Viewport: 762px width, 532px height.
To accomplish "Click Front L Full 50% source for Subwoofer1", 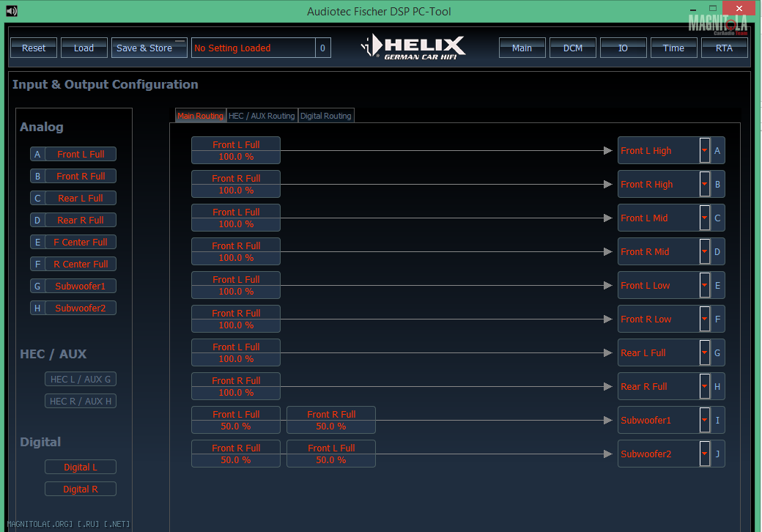I will (x=236, y=420).
